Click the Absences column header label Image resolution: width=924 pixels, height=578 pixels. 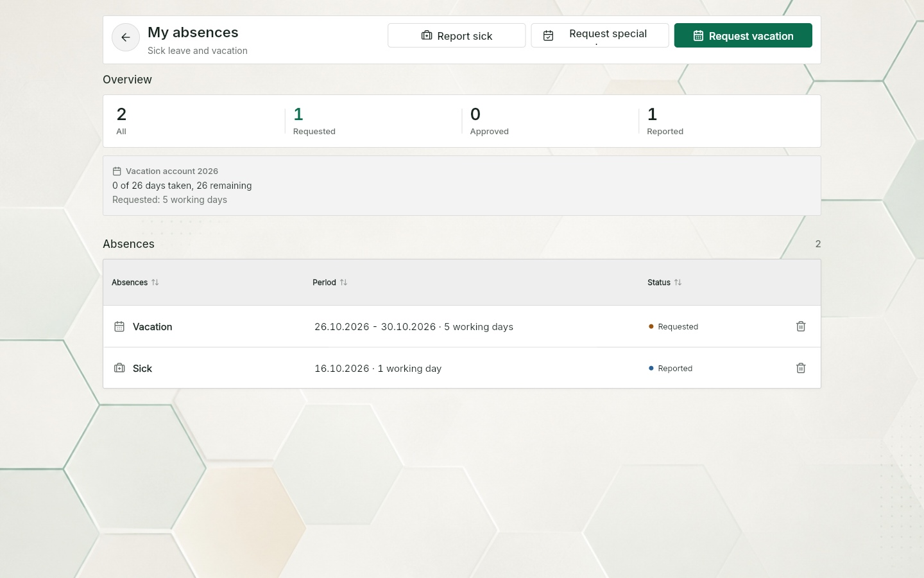pos(130,283)
